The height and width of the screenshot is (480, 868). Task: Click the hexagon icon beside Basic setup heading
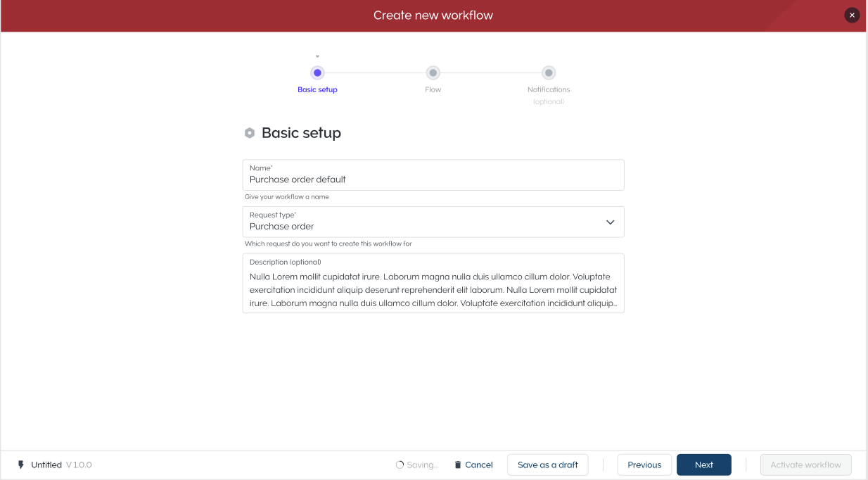point(250,133)
